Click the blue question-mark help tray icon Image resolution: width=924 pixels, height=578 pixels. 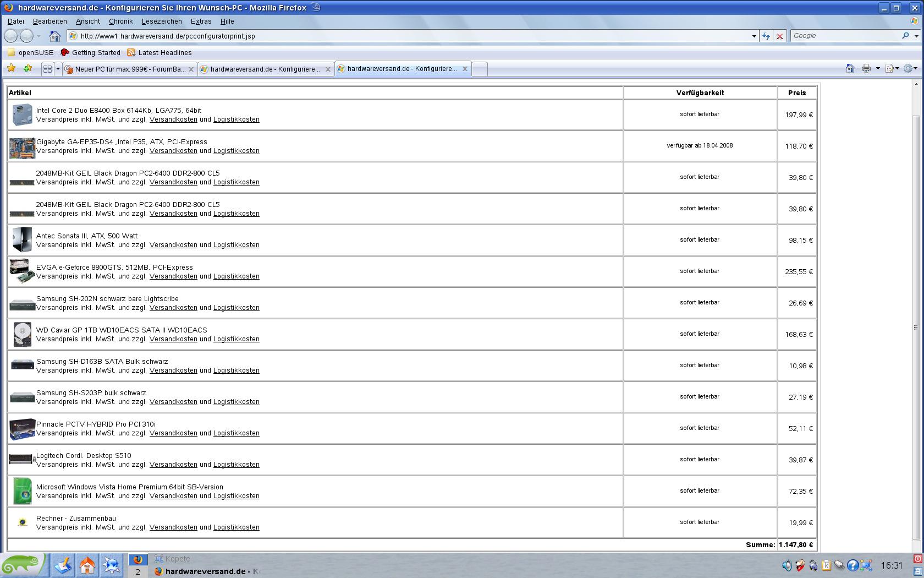pyautogui.click(x=853, y=565)
